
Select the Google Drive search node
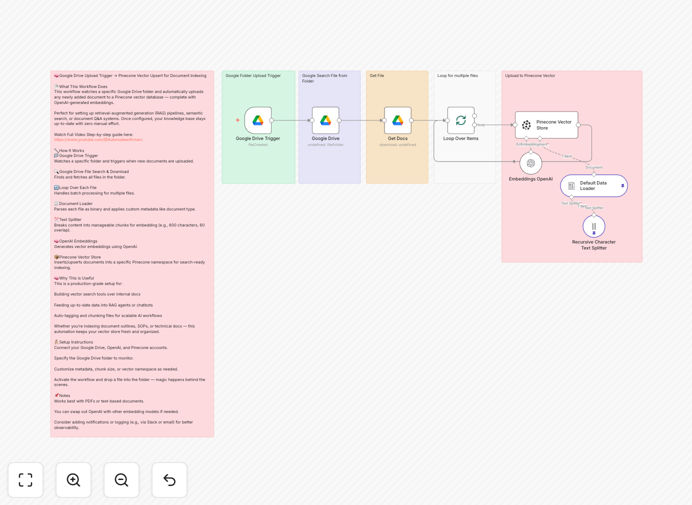click(326, 120)
